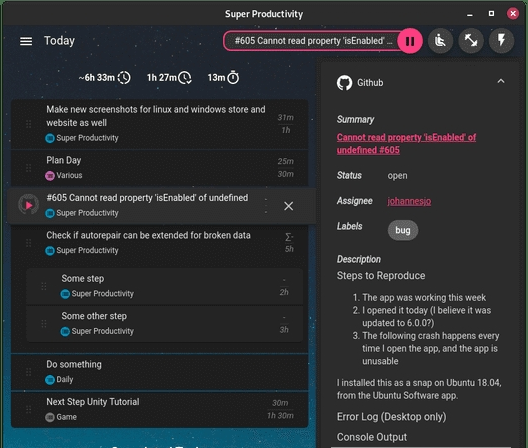Click the 30m / 1h 30m Unity Tutorial time
528x448 pixels.
280,409
